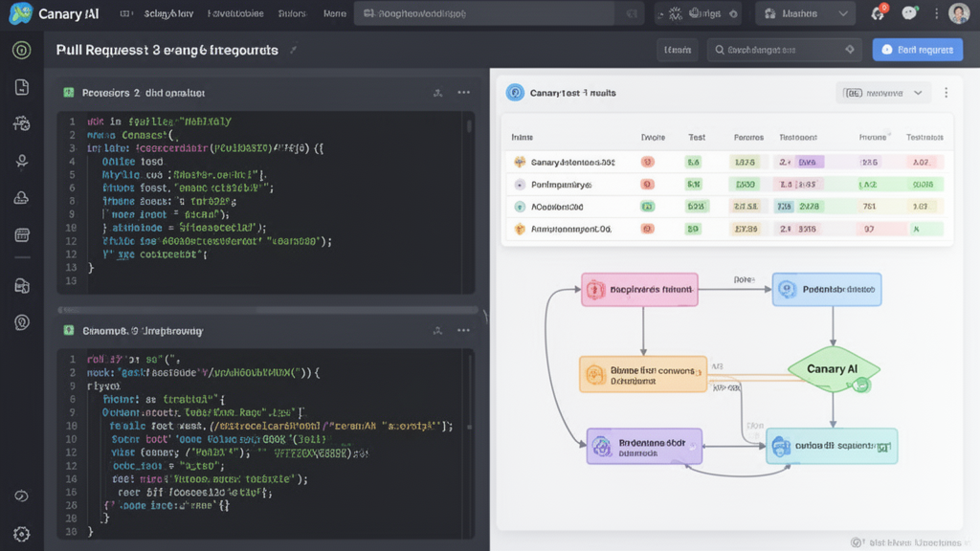
Task: Open the kebab menu on the first diff panel
Action: (465, 92)
